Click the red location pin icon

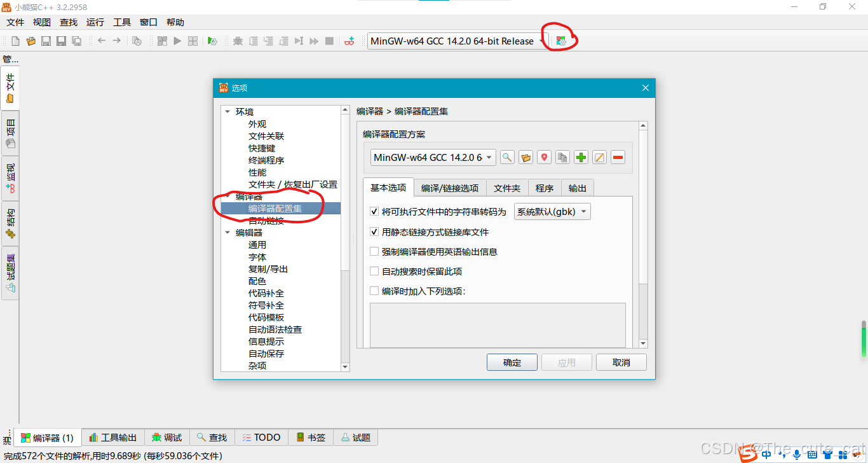pyautogui.click(x=544, y=157)
